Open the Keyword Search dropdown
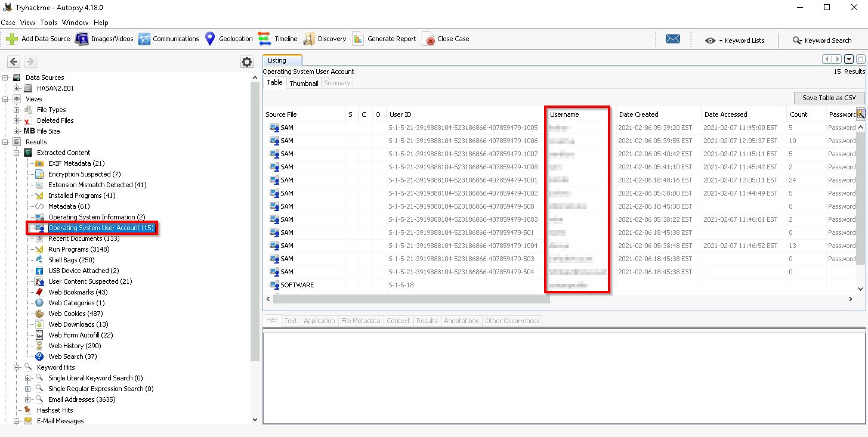The width and height of the screenshot is (868, 437). pyautogui.click(x=822, y=41)
